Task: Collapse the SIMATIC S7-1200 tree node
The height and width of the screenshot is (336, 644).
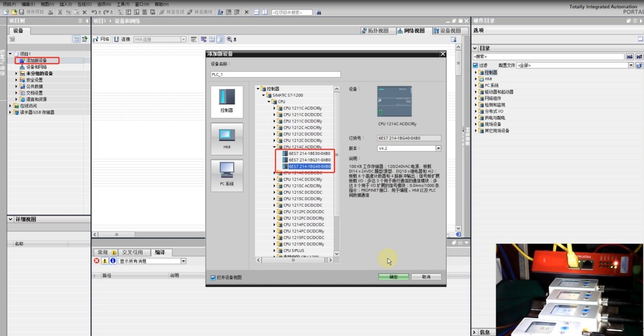Action: pos(264,95)
